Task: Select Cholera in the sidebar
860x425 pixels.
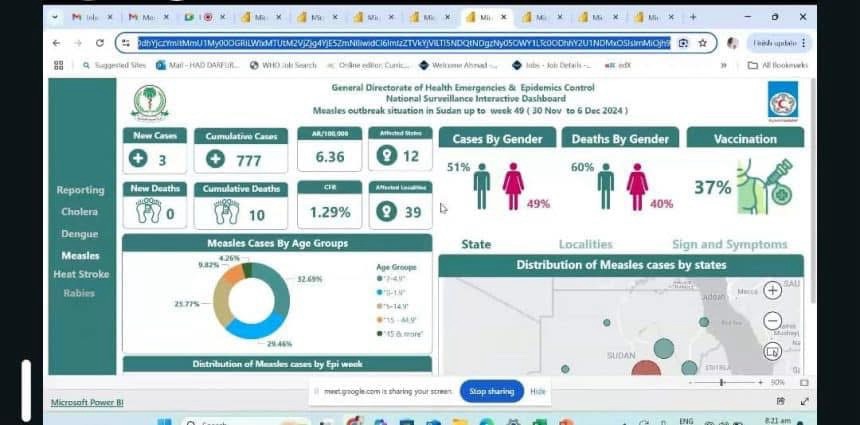Action: pos(79,212)
